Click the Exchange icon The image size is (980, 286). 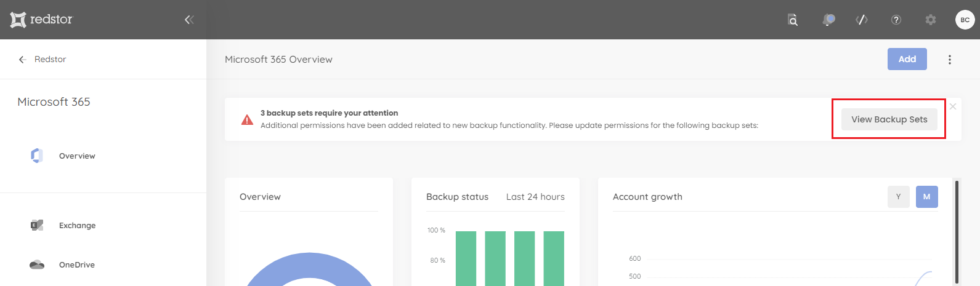37,225
